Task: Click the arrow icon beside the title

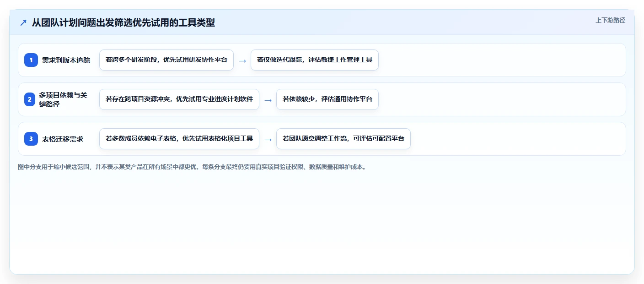Action: [x=23, y=23]
